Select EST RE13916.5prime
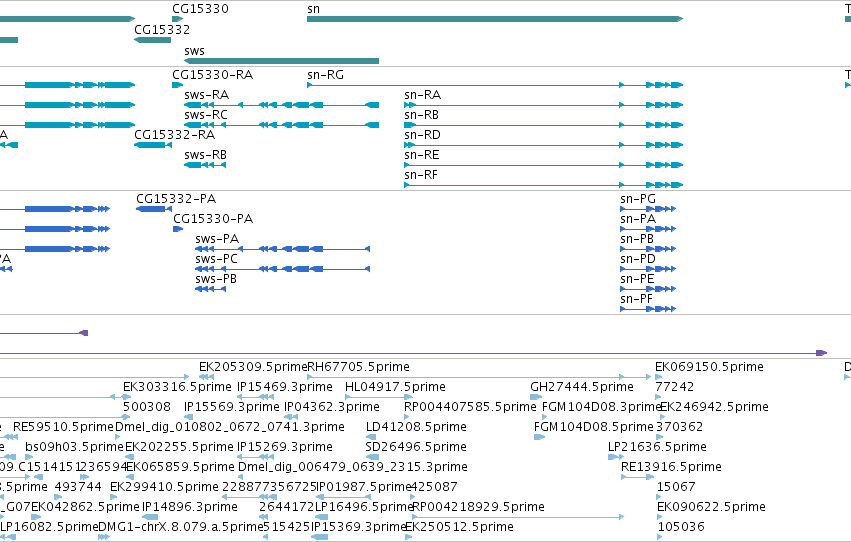This screenshot has height=542, width=851. click(637, 477)
